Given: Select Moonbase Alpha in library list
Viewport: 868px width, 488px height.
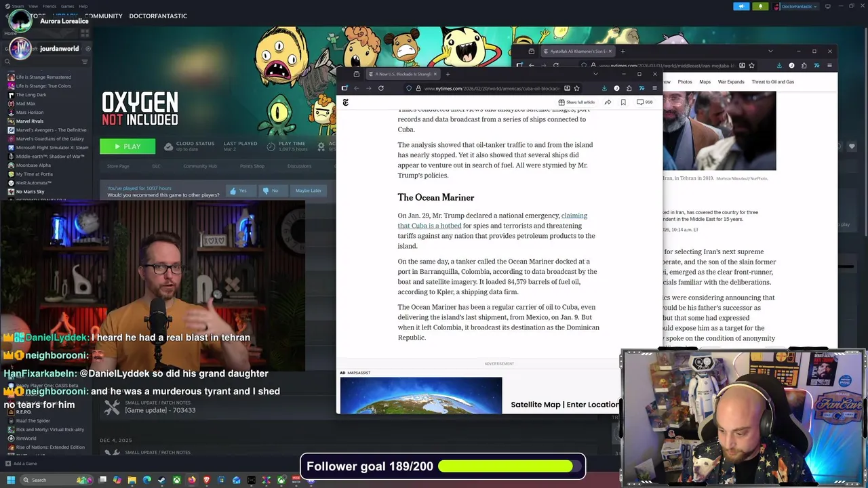Looking at the screenshot, I should click(33, 165).
